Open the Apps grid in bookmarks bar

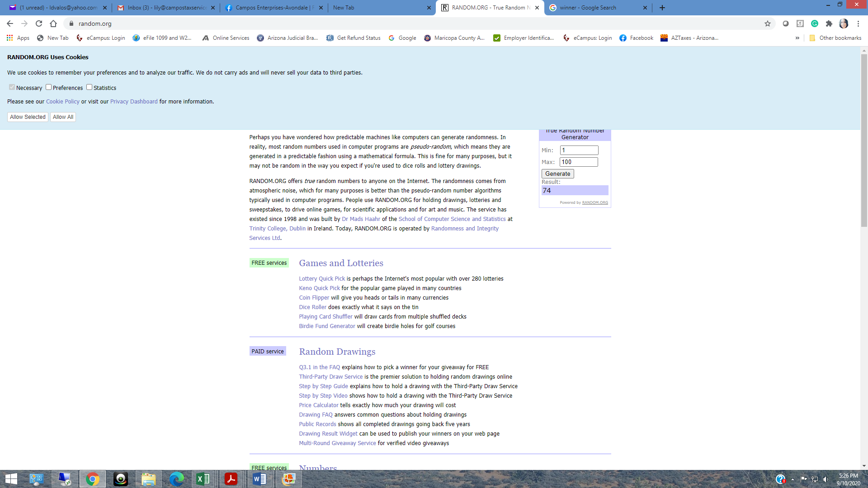[18, 38]
